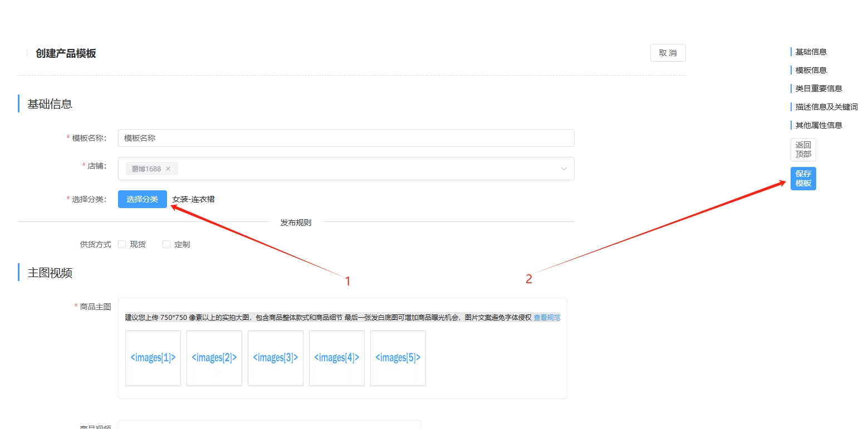Select the images[4] main image slot
Screen dimensions: 868x429
click(337, 358)
